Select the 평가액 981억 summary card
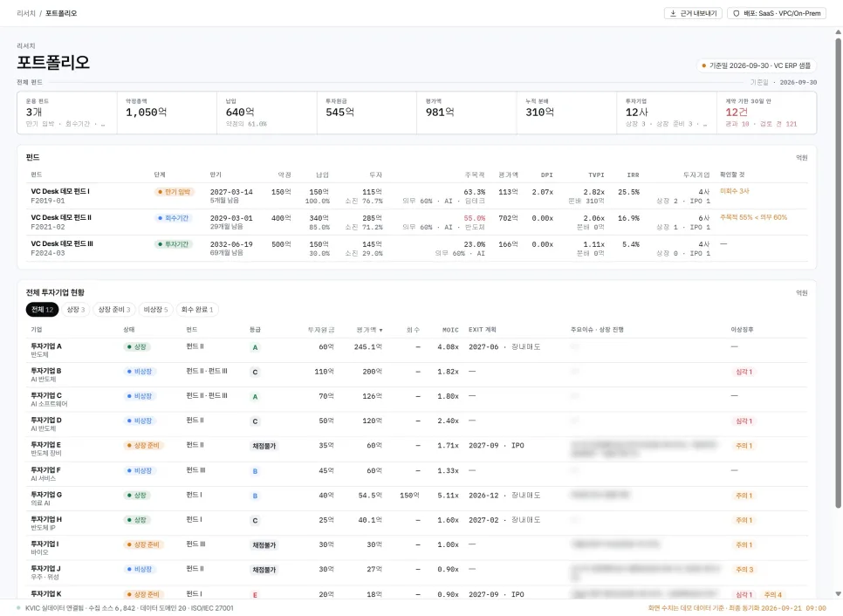843x616 pixels. (x=467, y=113)
